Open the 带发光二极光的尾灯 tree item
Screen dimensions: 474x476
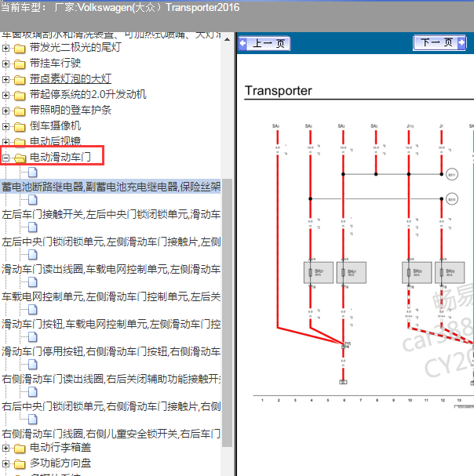(75, 47)
